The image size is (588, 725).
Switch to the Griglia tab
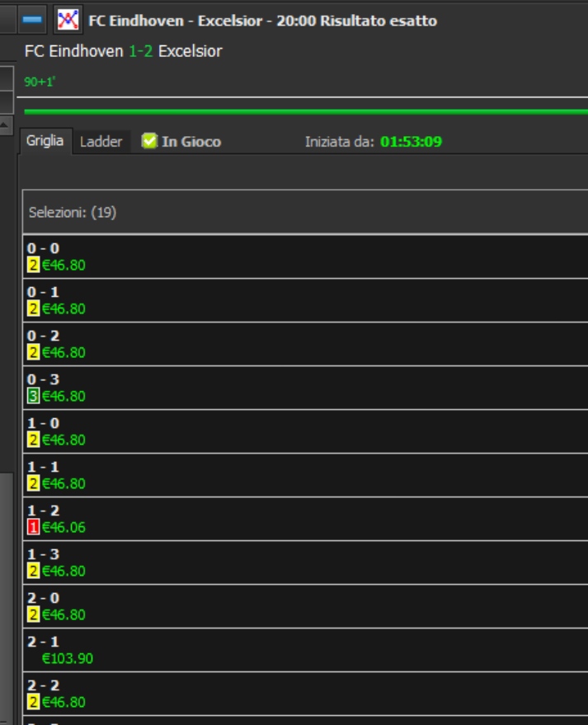pos(45,140)
